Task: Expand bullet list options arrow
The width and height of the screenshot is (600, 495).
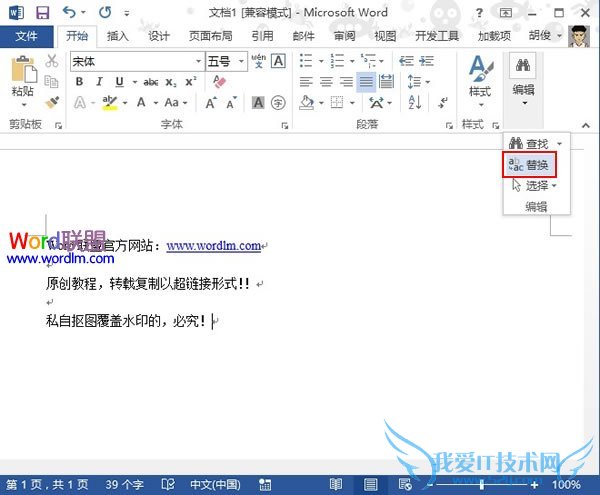Action: [x=321, y=61]
